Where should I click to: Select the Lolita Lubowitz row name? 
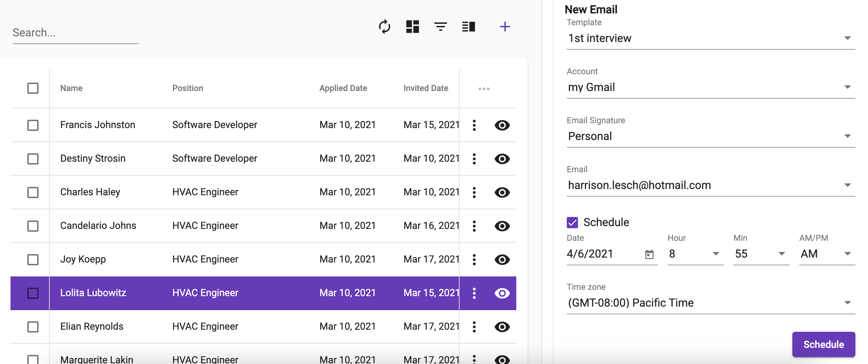[x=93, y=293]
